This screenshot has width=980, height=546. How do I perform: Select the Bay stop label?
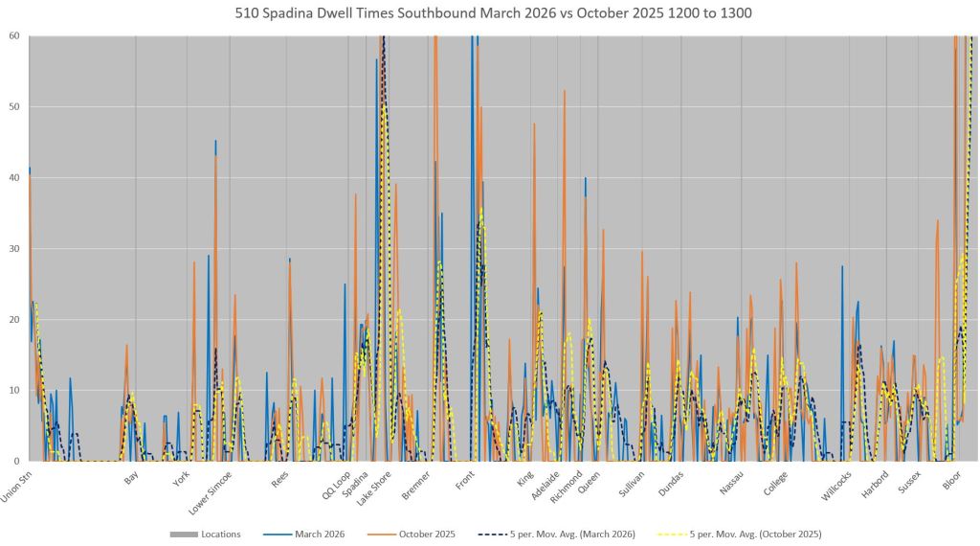(132, 474)
